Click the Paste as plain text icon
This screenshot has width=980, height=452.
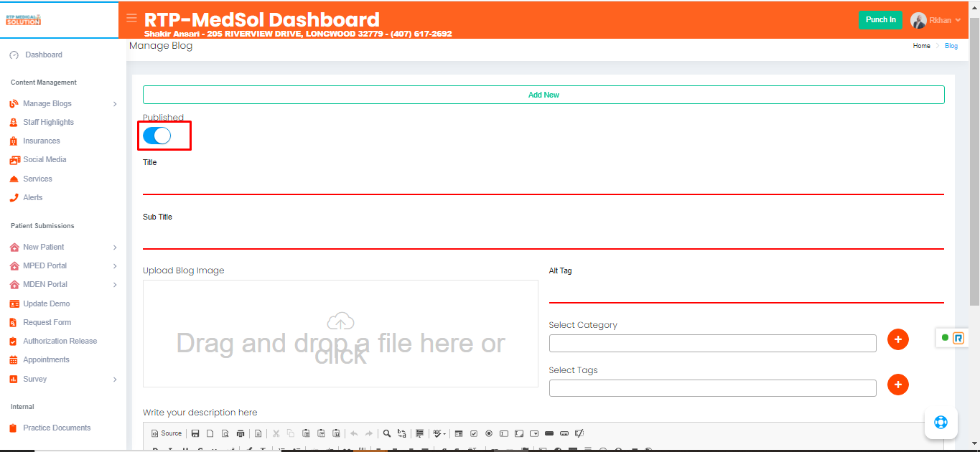click(x=321, y=433)
